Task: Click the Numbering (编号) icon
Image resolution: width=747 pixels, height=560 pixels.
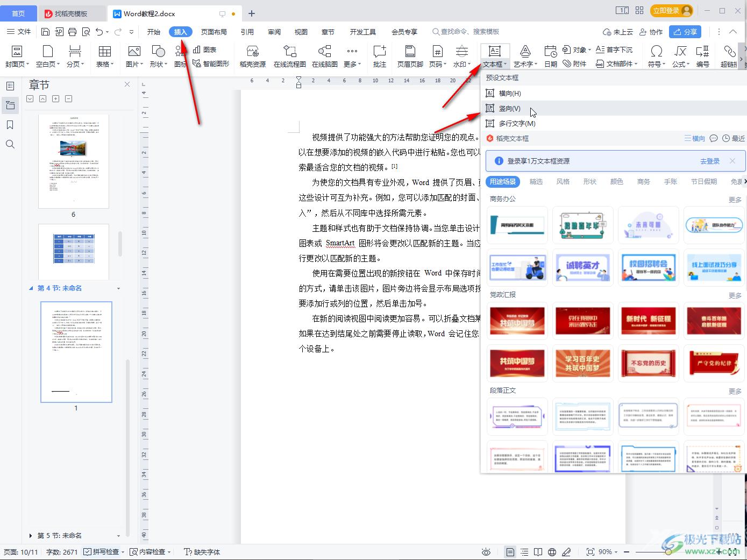Action: coord(702,56)
